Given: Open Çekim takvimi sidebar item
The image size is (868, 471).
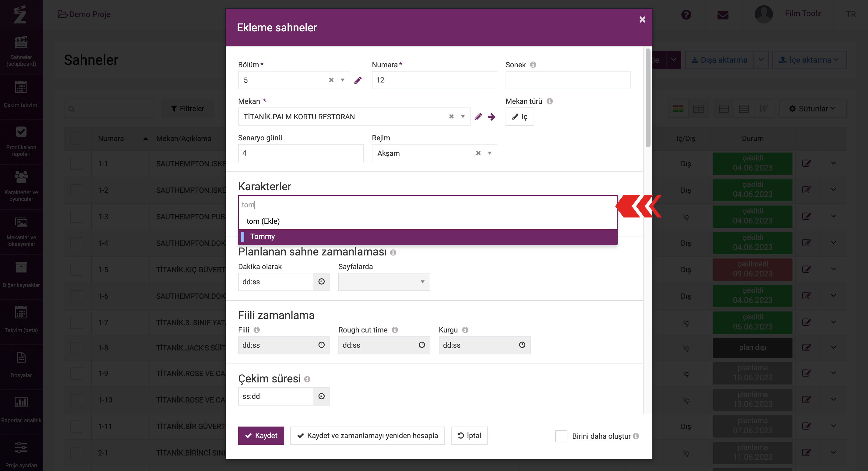Looking at the screenshot, I should tap(21, 95).
